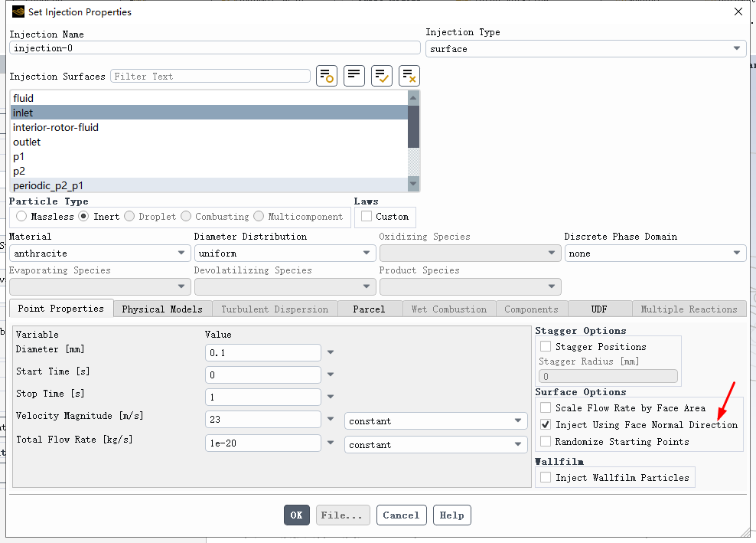Click the surfaces list scroll up arrow
The height and width of the screenshot is (543, 756).
[x=413, y=98]
